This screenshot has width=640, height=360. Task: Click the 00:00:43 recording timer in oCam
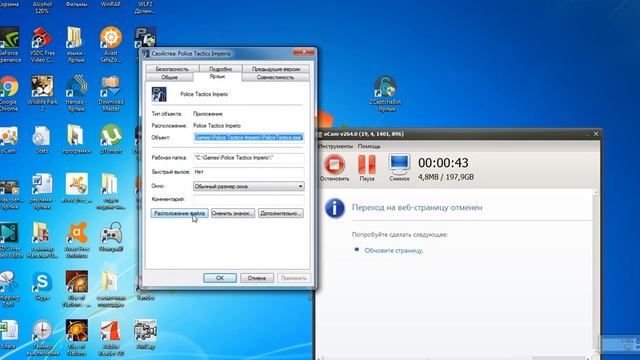pyautogui.click(x=443, y=163)
